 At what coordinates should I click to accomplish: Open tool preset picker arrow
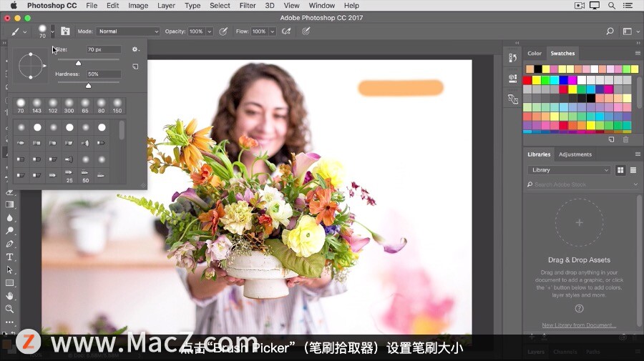(x=24, y=31)
